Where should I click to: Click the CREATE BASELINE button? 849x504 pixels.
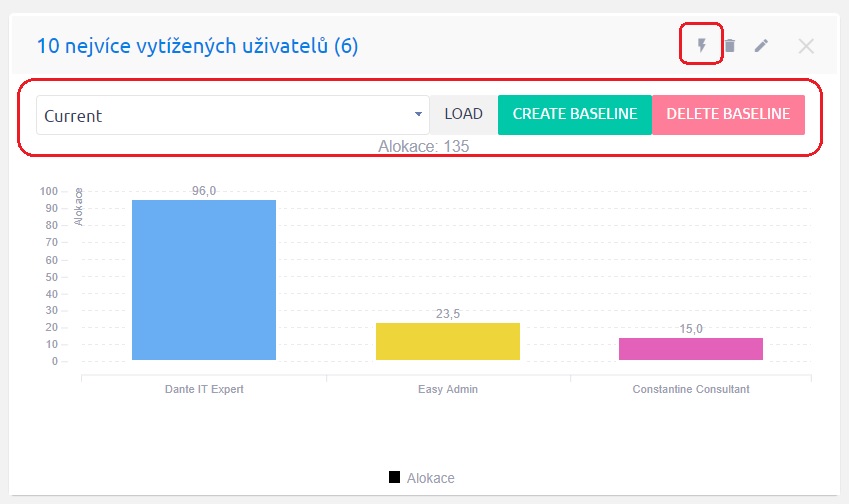pos(575,114)
